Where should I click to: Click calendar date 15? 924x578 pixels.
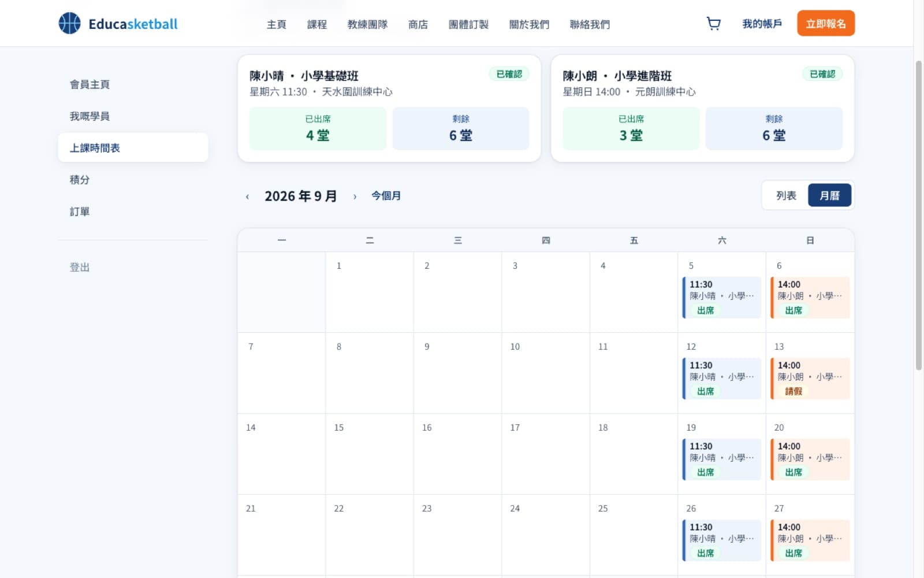[339, 428]
